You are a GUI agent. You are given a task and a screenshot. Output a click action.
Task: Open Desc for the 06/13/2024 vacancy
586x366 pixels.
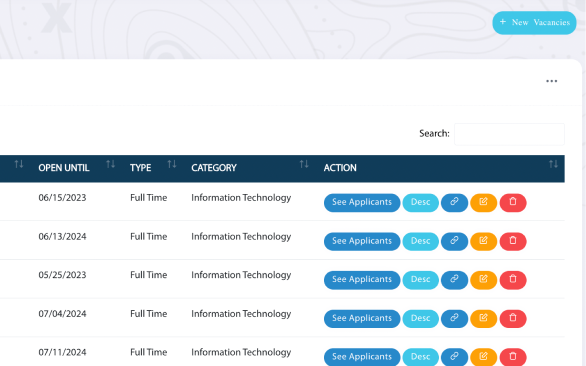pyautogui.click(x=420, y=241)
